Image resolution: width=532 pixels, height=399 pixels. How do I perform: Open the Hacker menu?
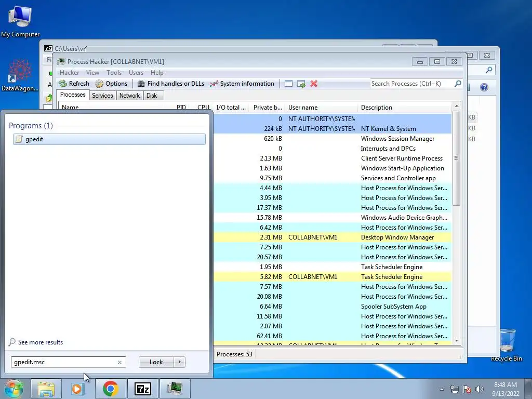[69, 73]
